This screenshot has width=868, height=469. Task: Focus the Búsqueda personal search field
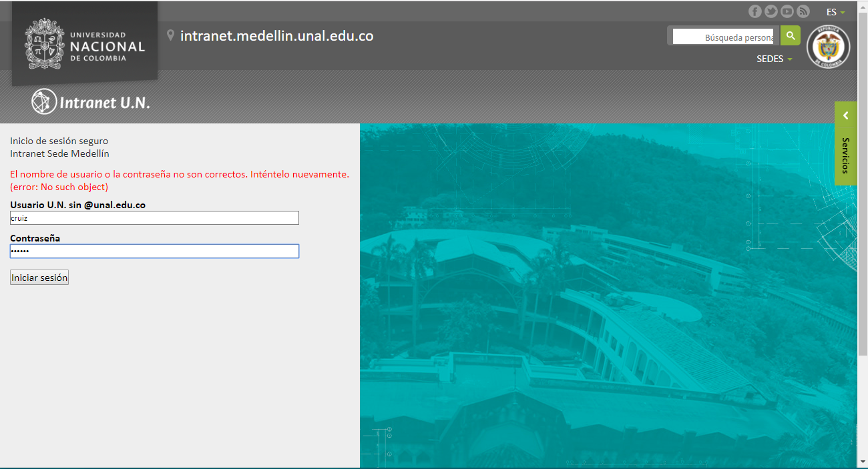click(723, 37)
